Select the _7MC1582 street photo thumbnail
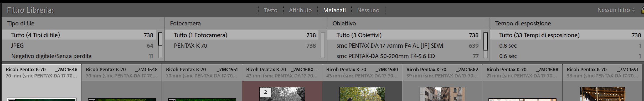Viewport: 644px width, 101px height. 442,94
